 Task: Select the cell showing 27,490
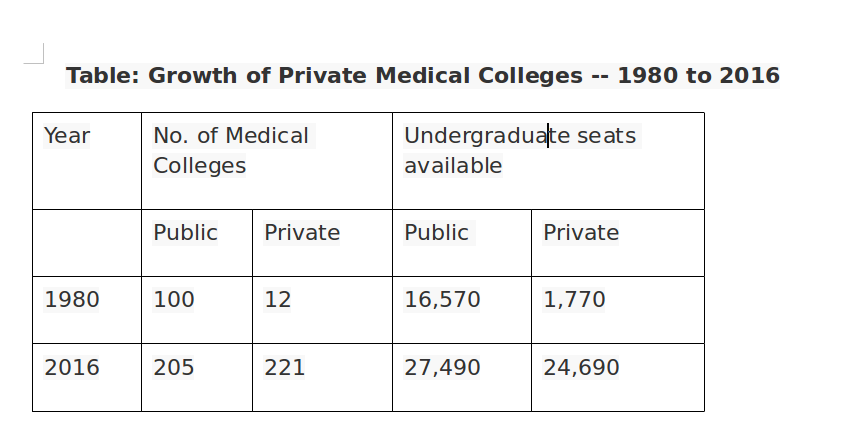(x=442, y=368)
